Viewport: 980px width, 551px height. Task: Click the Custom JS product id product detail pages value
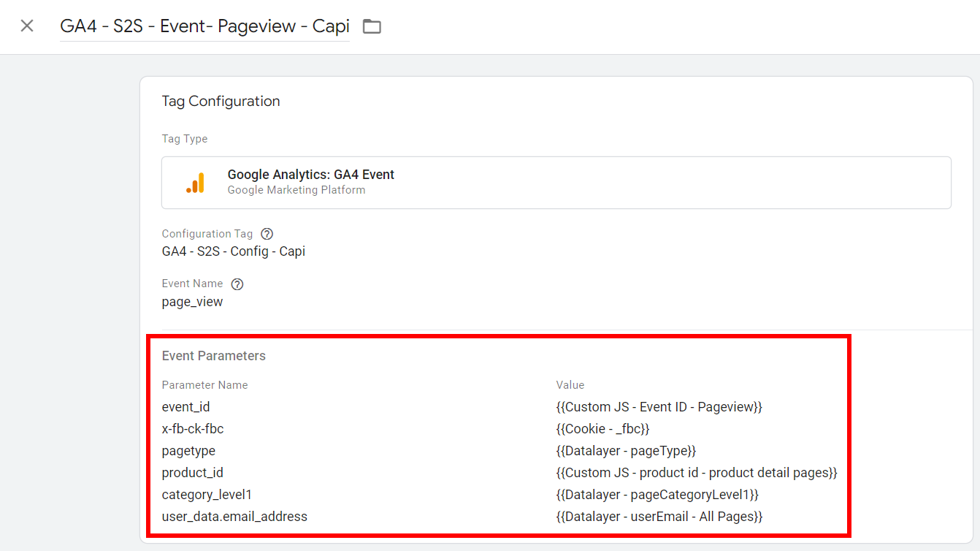(x=697, y=473)
